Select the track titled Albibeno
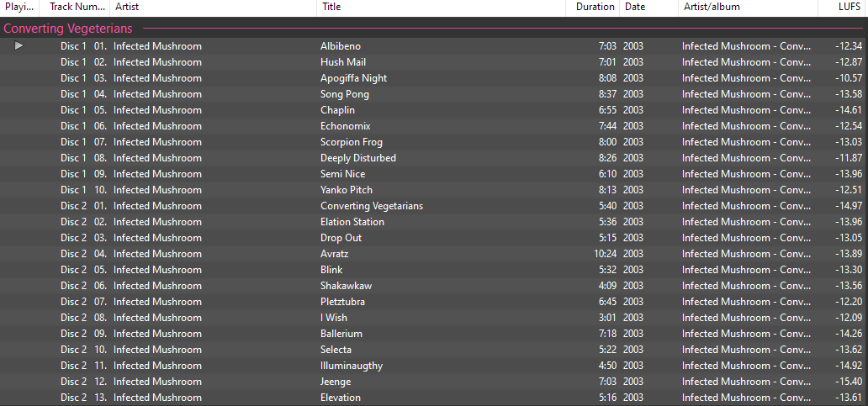 coord(341,46)
